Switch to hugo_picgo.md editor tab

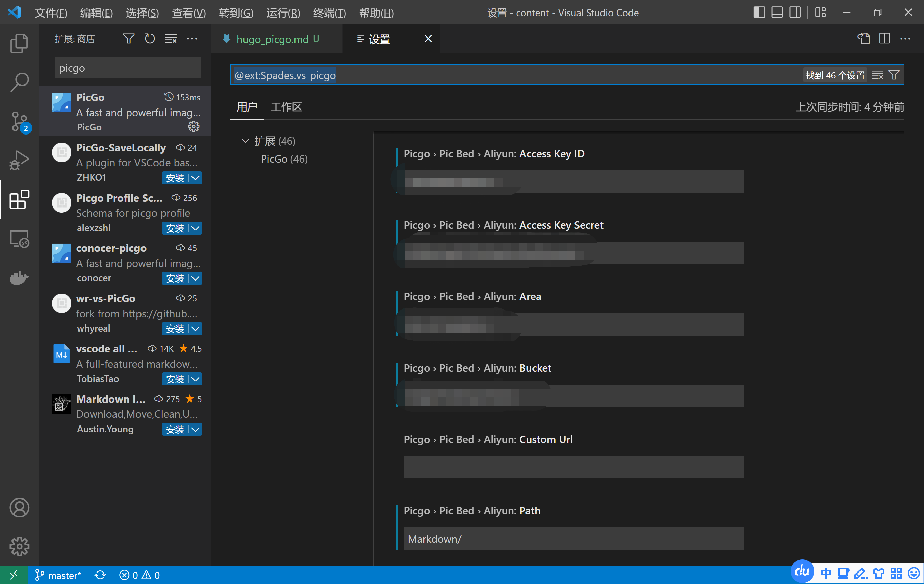tap(276, 39)
